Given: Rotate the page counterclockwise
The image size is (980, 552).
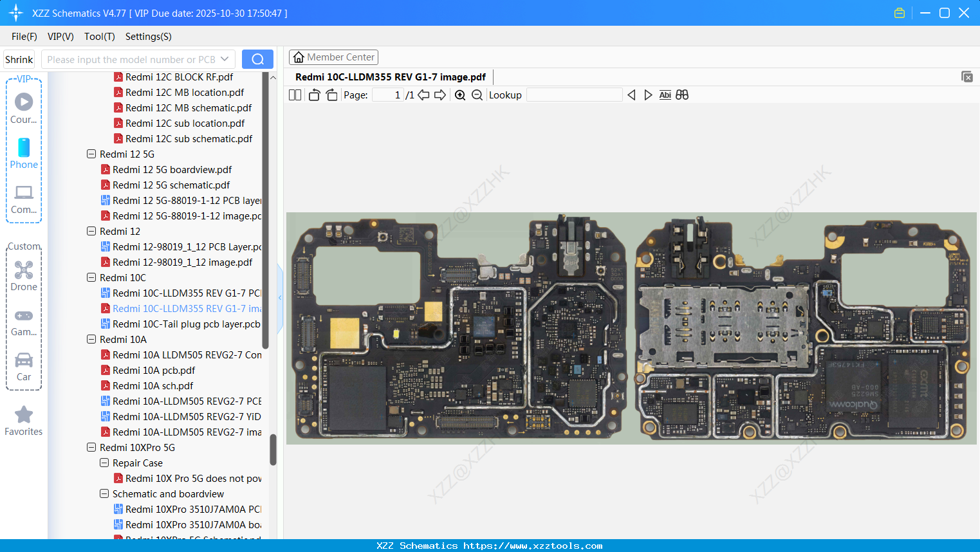Looking at the screenshot, I should click(314, 95).
